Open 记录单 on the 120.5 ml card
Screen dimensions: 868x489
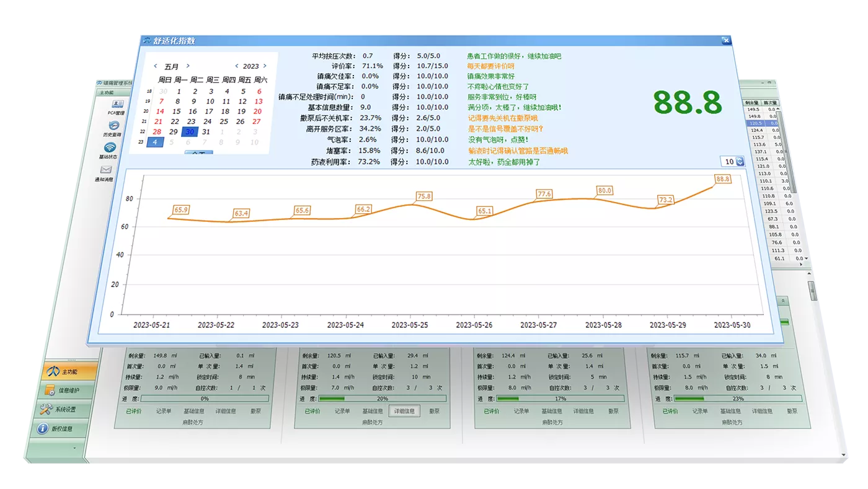[342, 411]
